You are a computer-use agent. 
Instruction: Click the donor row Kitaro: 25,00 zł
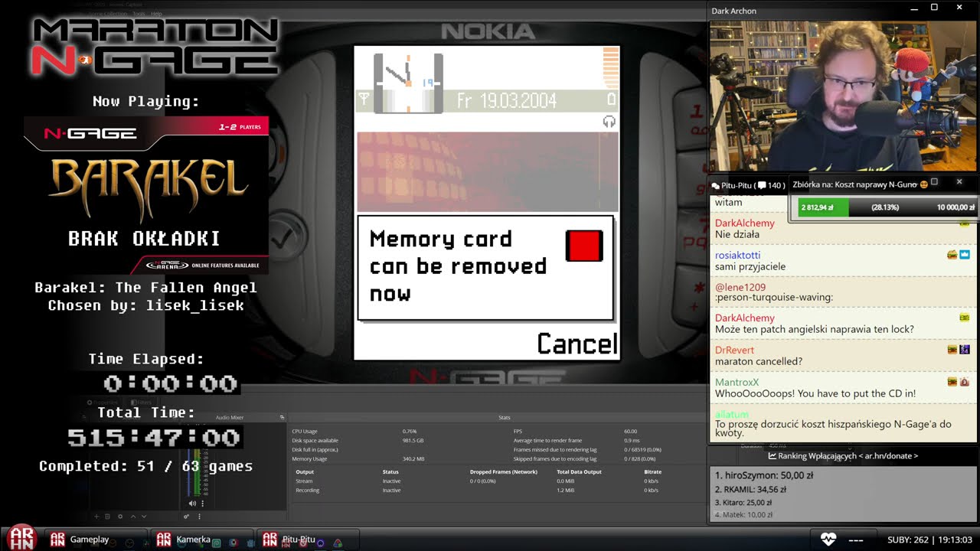click(x=743, y=503)
